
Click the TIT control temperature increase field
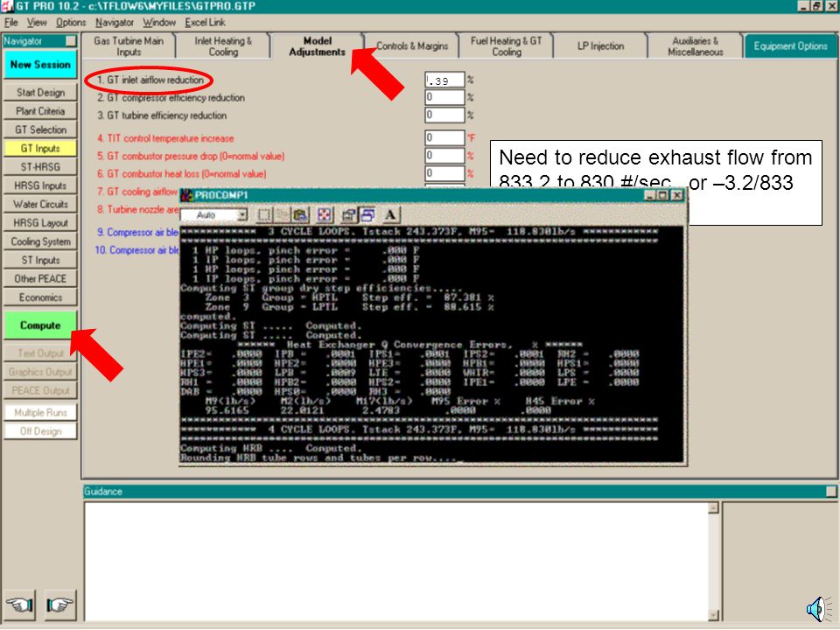[x=444, y=138]
